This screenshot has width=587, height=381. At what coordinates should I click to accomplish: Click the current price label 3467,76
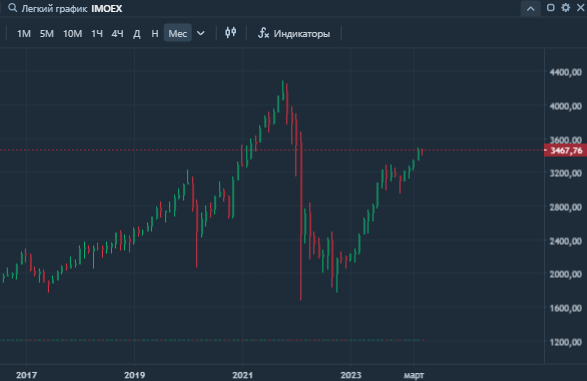pos(566,150)
